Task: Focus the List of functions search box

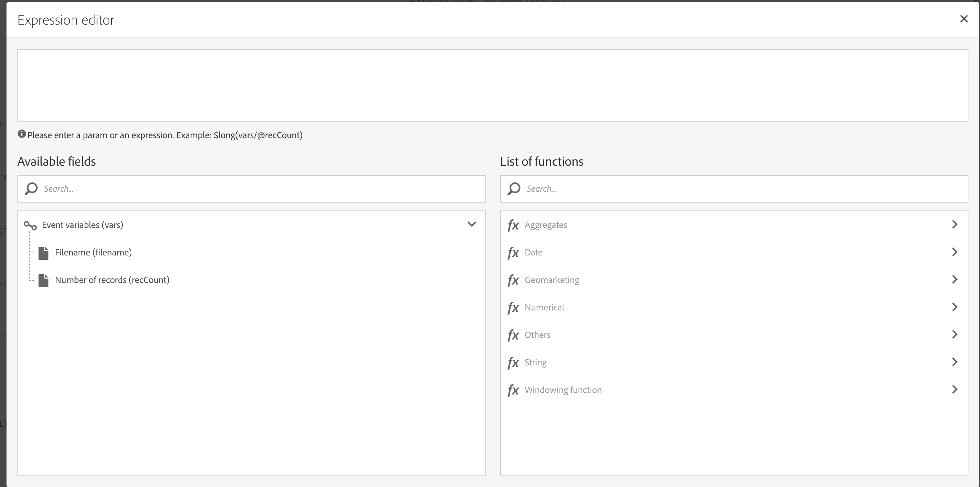Action: (x=742, y=189)
